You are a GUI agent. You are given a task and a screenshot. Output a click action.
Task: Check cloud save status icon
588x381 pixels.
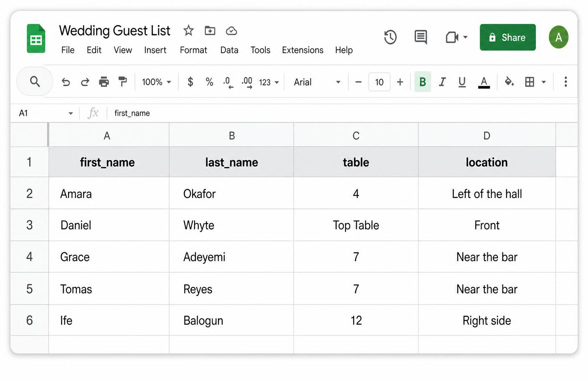231,31
